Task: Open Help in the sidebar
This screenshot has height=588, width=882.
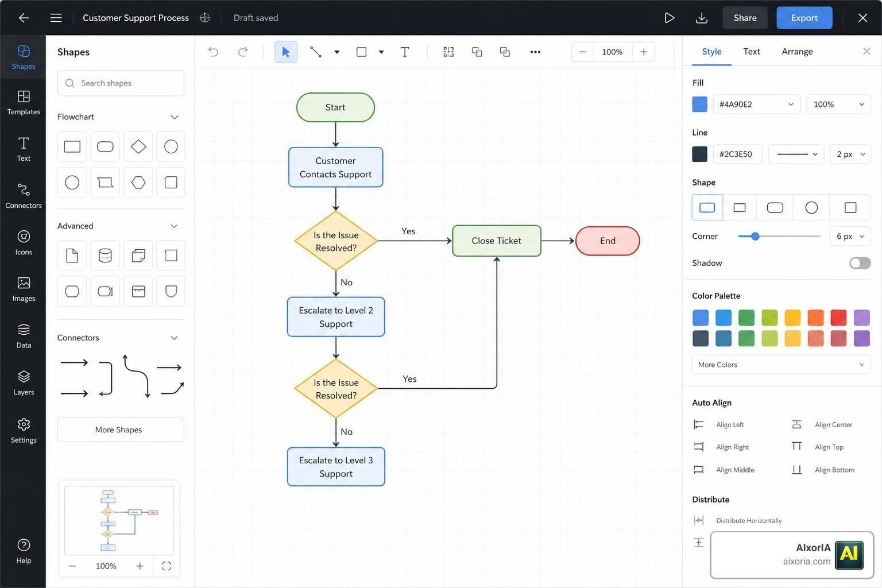Action: point(23,551)
